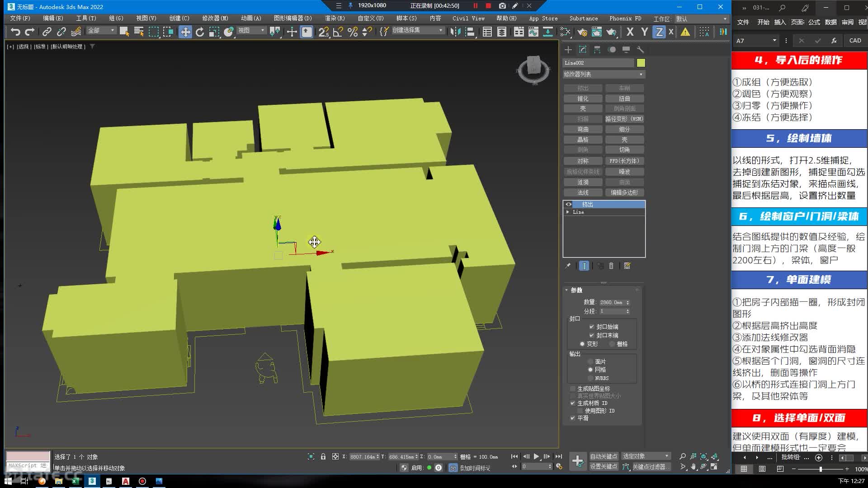
Task: Toggle Percent Snap icon
Action: pos(353,32)
